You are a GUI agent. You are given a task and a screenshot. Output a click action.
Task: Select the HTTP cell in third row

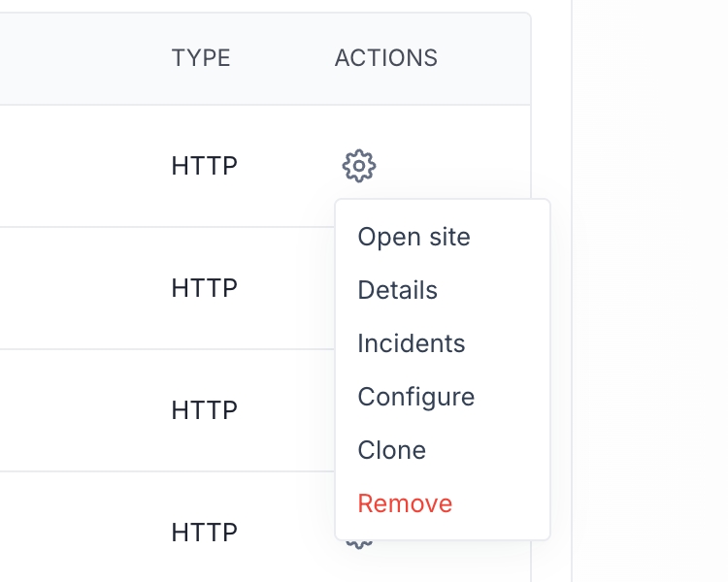[204, 410]
